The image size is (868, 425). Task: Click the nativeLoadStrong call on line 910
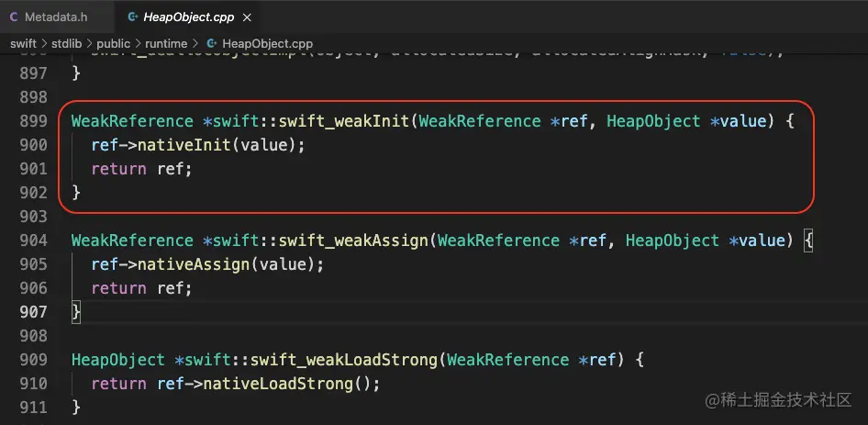click(x=278, y=384)
